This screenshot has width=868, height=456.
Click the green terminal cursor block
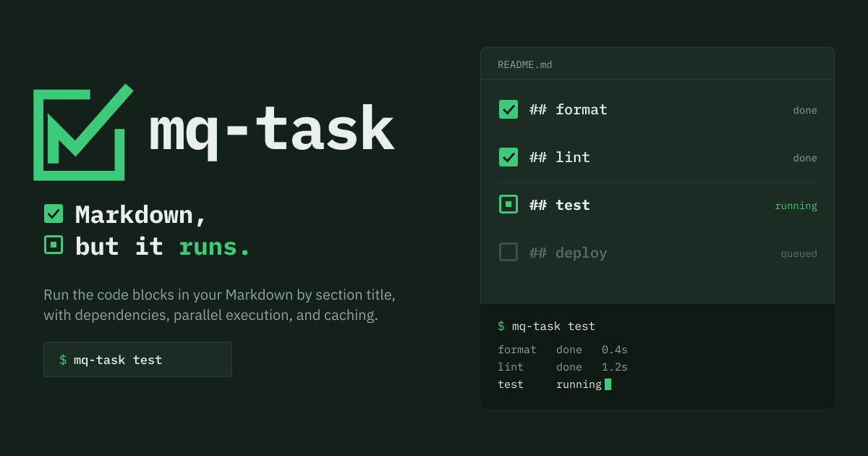pos(608,384)
